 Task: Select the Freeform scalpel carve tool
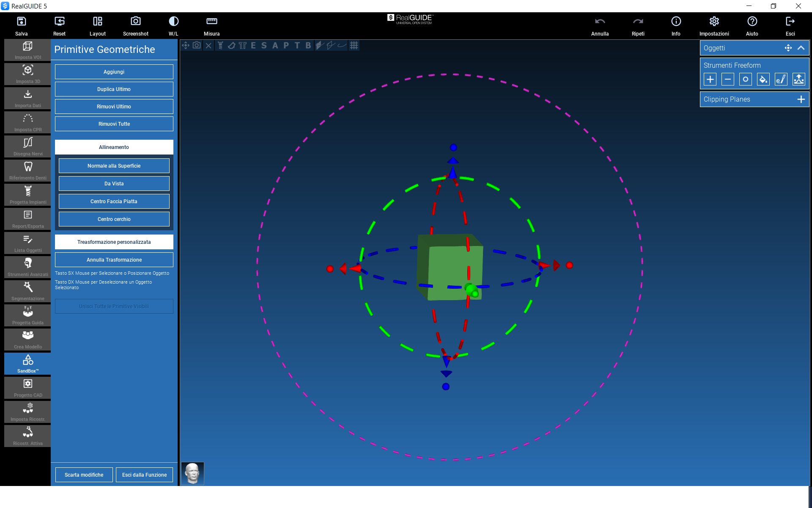(781, 79)
